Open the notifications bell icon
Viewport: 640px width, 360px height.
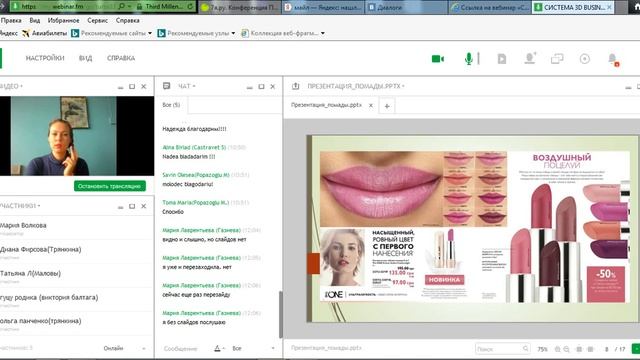click(x=613, y=59)
